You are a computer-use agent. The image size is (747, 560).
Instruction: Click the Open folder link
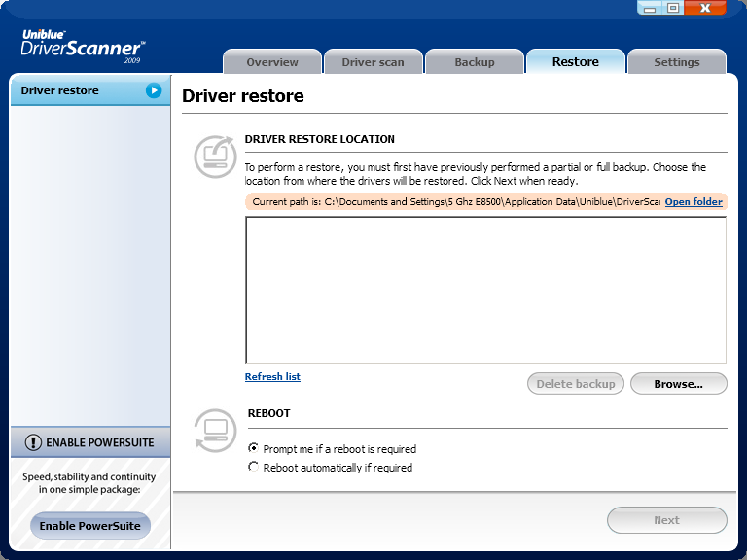click(694, 202)
